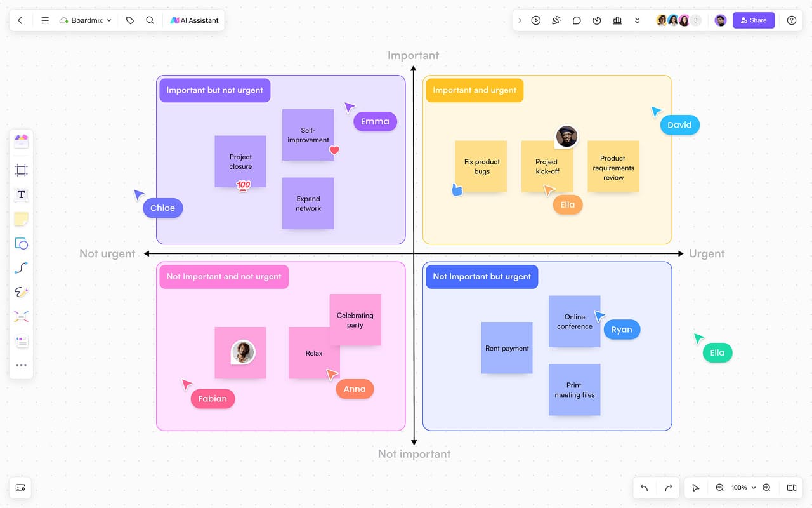This screenshot has width=812, height=508.
Task: Launch the AI Assistant
Action: pos(193,20)
